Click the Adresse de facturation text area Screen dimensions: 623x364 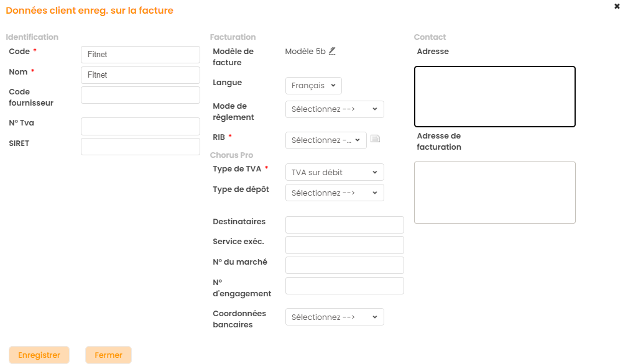[x=494, y=193]
